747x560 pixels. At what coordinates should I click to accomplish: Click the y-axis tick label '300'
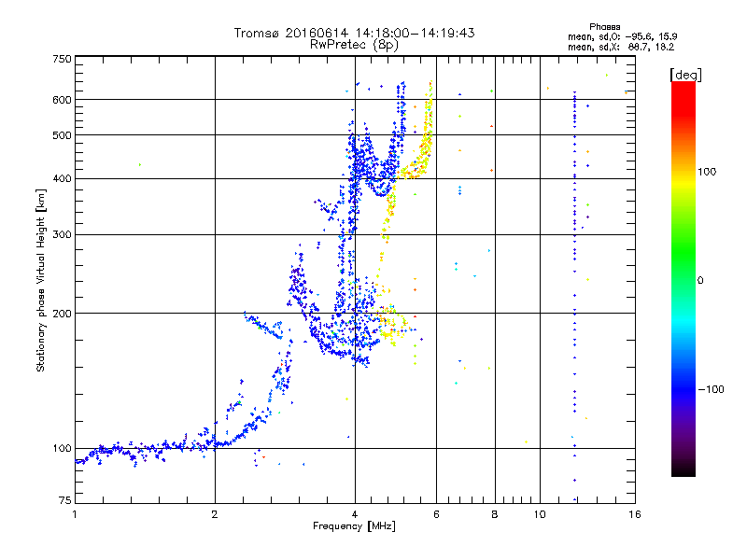click(x=62, y=235)
